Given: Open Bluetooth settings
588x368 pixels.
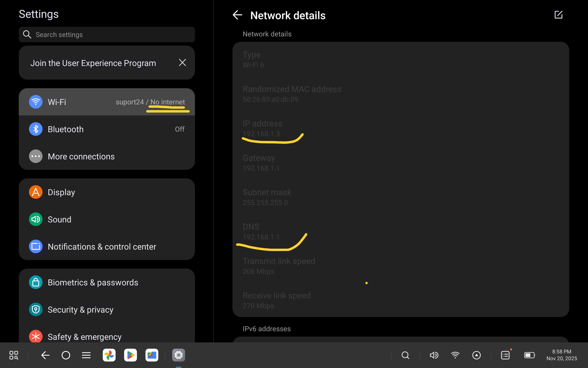Looking at the screenshot, I should click(107, 129).
